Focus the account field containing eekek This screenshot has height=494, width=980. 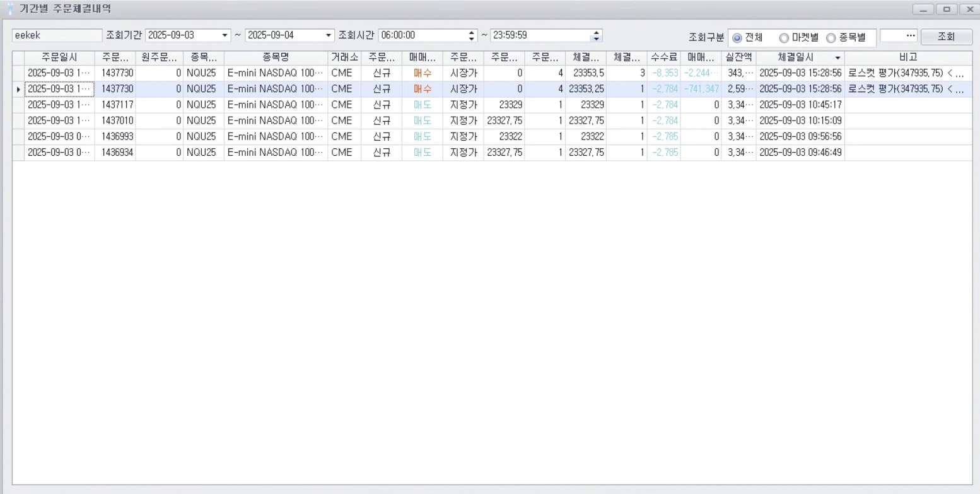[x=57, y=35]
